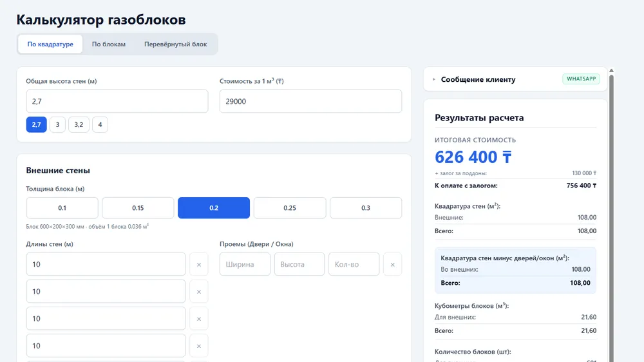Viewport: 644px width, 362px height.
Task: Choose wall height preset 4
Action: [x=100, y=124]
